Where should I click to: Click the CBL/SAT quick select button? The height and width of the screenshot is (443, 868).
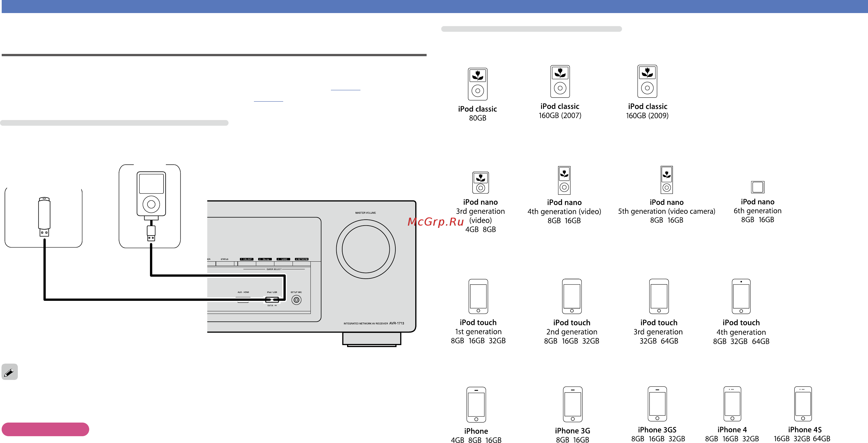point(246,259)
